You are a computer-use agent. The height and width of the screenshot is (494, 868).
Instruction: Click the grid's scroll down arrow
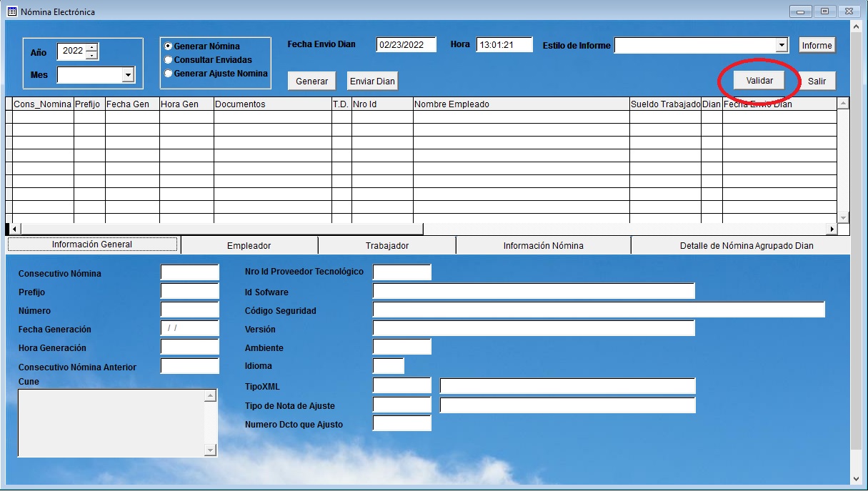coord(844,217)
